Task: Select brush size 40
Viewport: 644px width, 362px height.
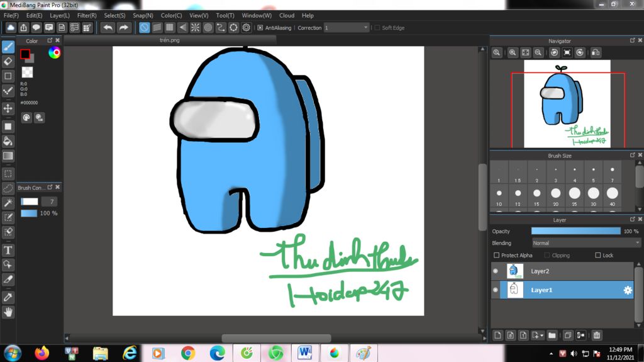Action: 613,196
